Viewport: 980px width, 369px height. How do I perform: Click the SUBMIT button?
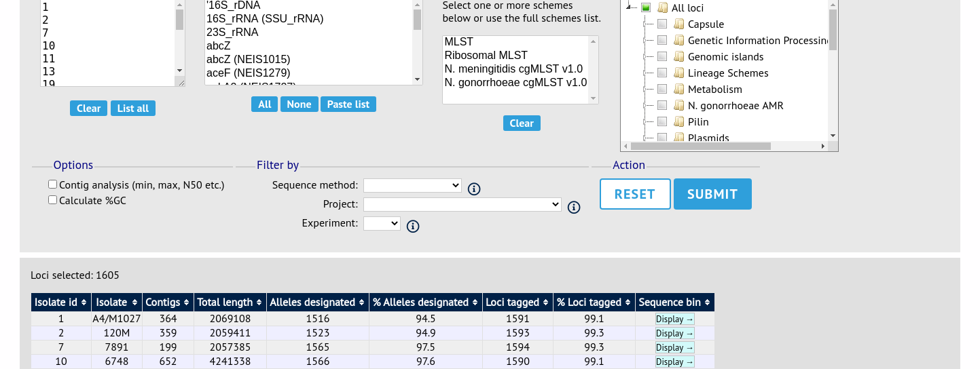[712, 194]
